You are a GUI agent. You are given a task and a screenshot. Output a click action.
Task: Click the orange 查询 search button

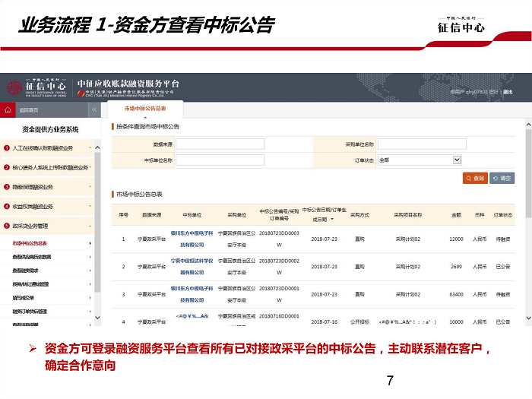coord(475,178)
